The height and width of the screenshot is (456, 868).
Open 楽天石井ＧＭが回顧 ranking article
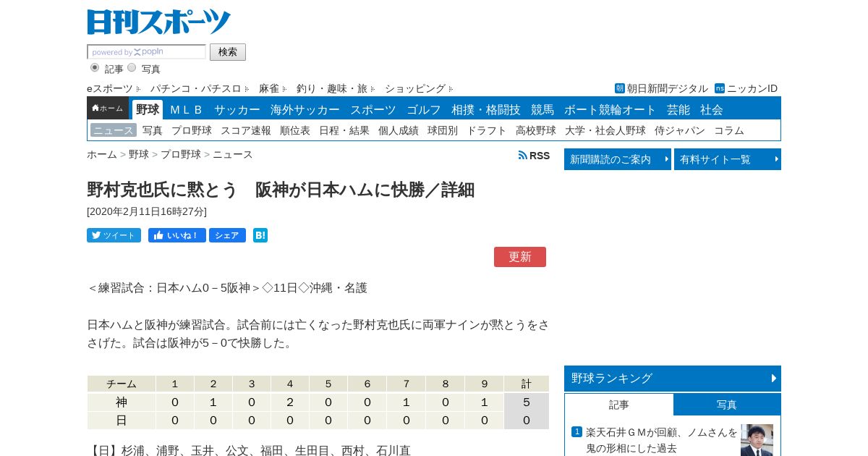coord(662,440)
